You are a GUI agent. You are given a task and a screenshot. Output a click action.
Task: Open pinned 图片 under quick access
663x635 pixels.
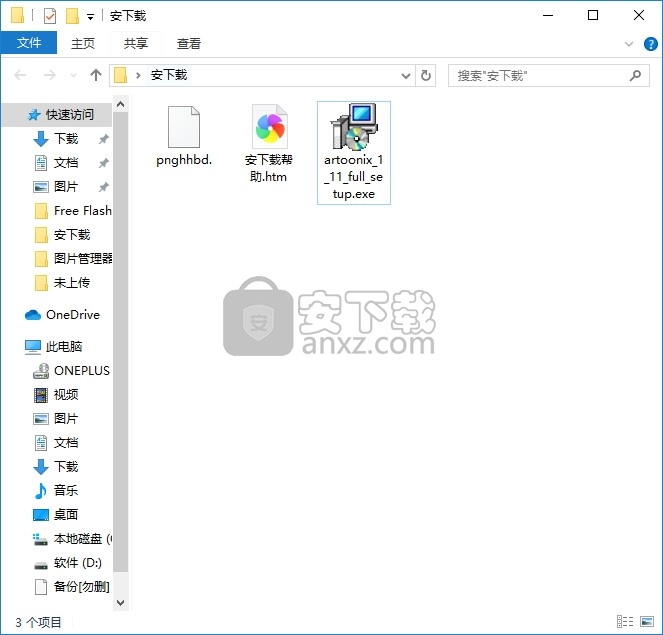66,186
